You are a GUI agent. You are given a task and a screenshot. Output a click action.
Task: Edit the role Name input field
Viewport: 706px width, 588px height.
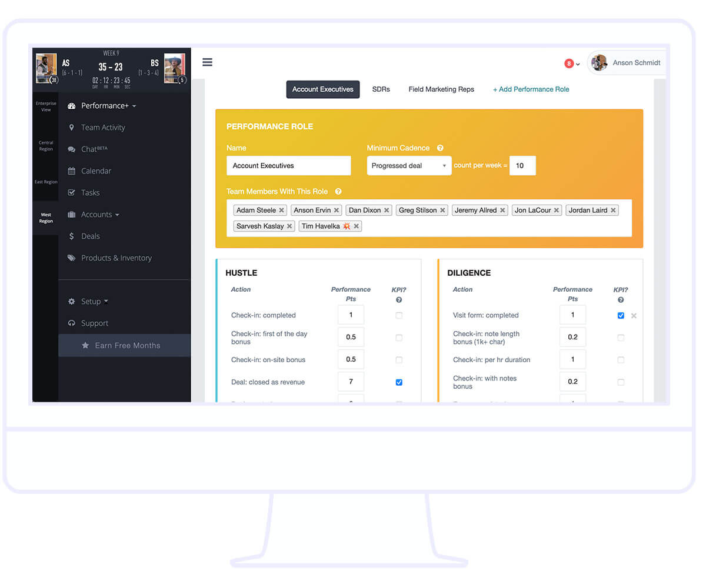(x=289, y=166)
